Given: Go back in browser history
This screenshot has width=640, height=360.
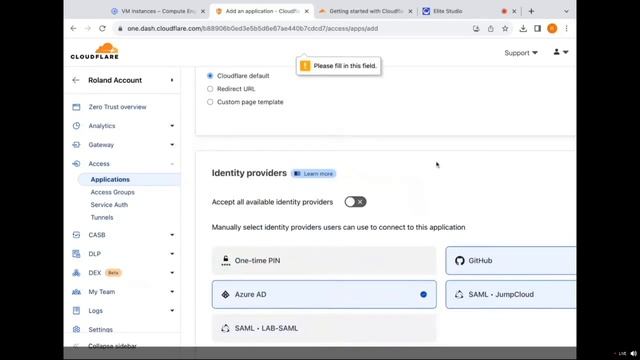Looking at the screenshot, I should (73, 29).
